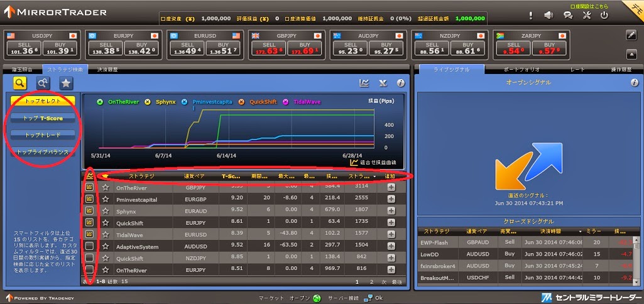Sort closed signals by 決済時間 arrow
This screenshot has height=304, width=644.
coord(581,231)
